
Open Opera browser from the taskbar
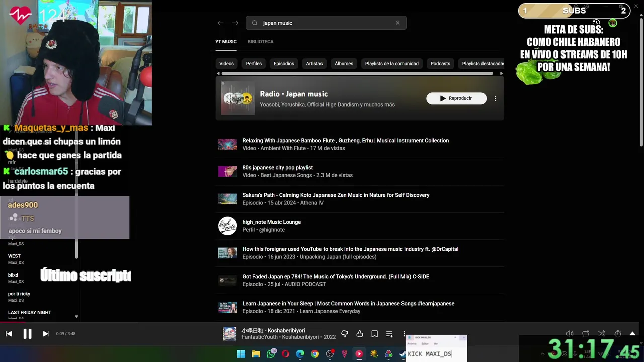point(285,354)
